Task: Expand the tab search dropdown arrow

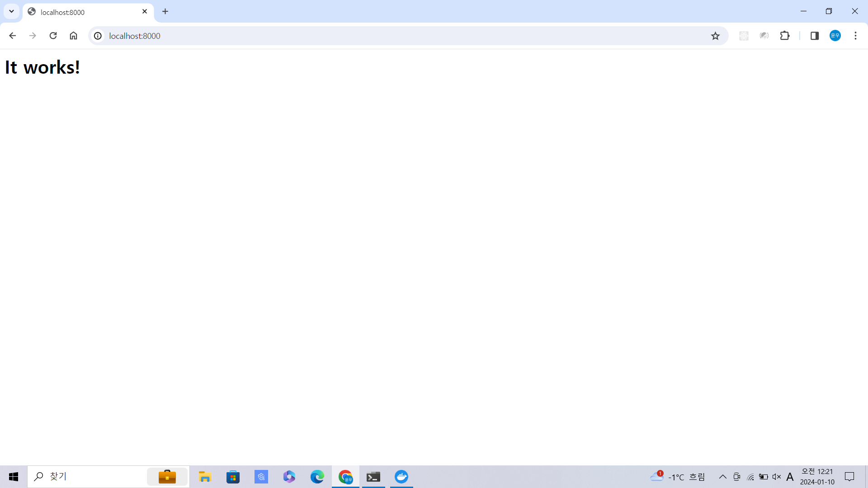Action: point(12,11)
